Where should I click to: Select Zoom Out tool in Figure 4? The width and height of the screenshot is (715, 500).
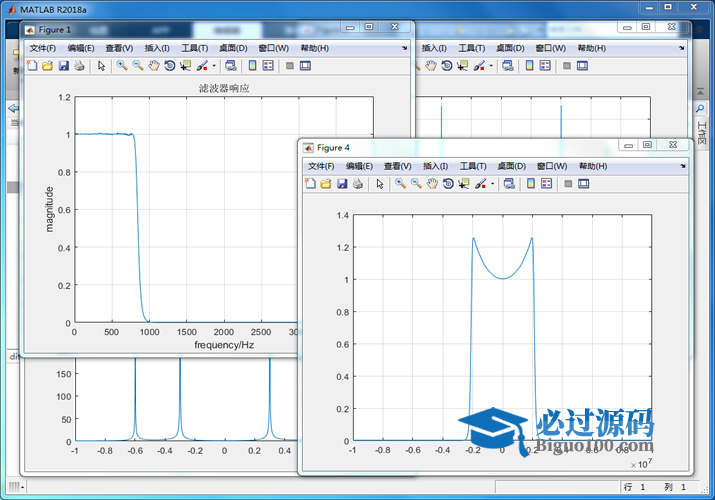pos(416,184)
